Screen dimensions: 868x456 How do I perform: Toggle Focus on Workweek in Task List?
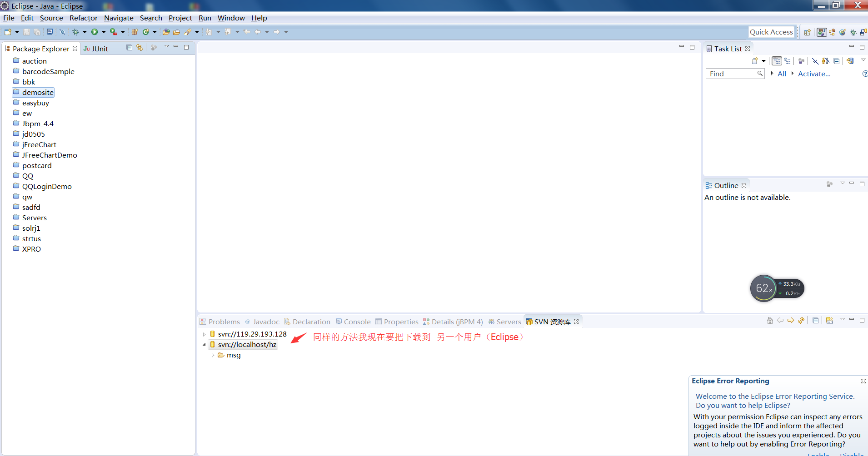click(787, 60)
